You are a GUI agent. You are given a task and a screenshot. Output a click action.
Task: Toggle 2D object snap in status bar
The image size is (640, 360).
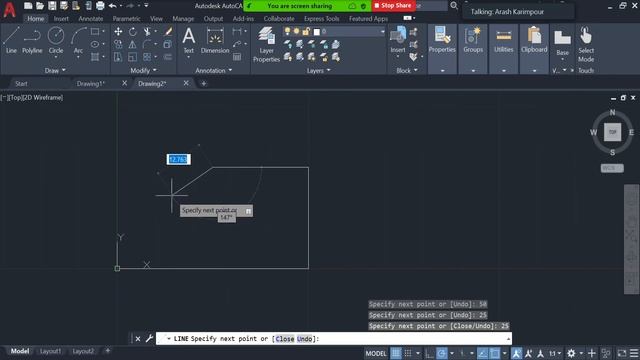(494, 353)
